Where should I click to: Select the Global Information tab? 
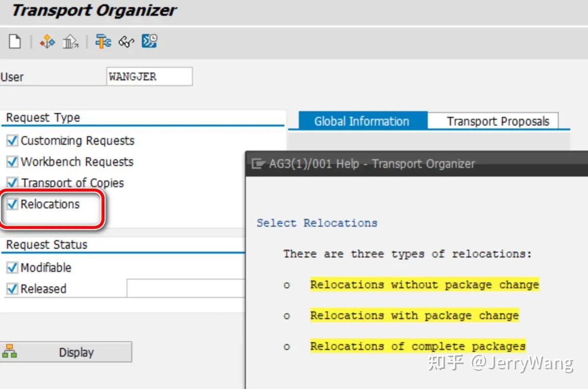click(361, 121)
